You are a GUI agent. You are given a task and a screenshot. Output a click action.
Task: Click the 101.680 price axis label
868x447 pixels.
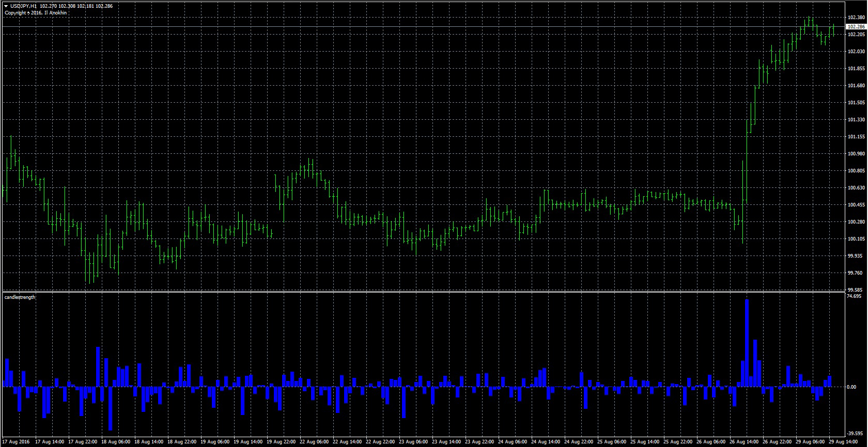tap(856, 86)
